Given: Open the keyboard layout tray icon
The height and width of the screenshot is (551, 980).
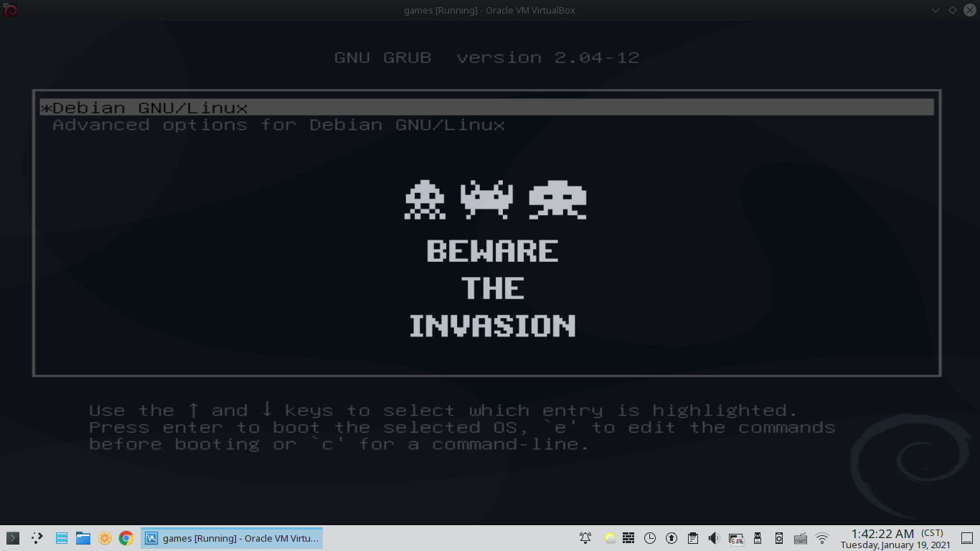Looking at the screenshot, I should pyautogui.click(x=801, y=538).
